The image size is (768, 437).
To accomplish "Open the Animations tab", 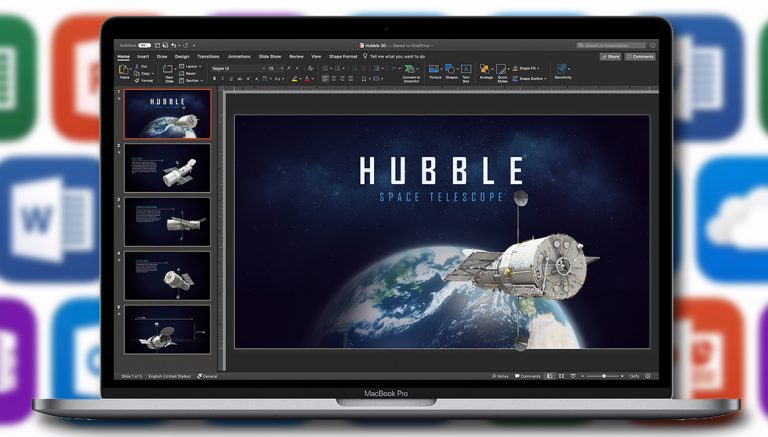I will (239, 57).
